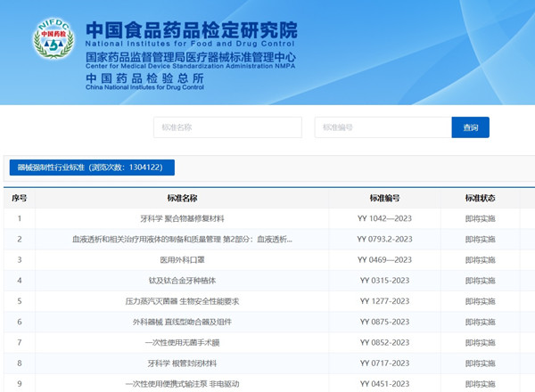Click 即将实施 status for 医用外科口罩 row
The height and width of the screenshot is (392, 535).
click(480, 260)
